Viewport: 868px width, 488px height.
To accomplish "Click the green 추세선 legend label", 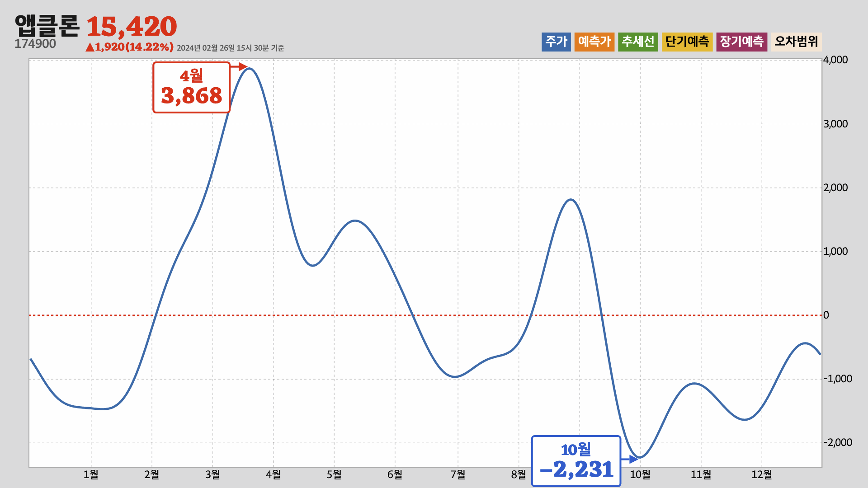I will pyautogui.click(x=638, y=42).
